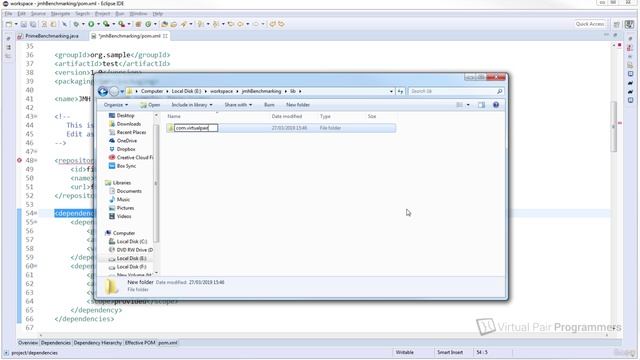Click Open Perspective icon near Quick Access
This screenshot has height=360, width=640.
click(617, 24)
